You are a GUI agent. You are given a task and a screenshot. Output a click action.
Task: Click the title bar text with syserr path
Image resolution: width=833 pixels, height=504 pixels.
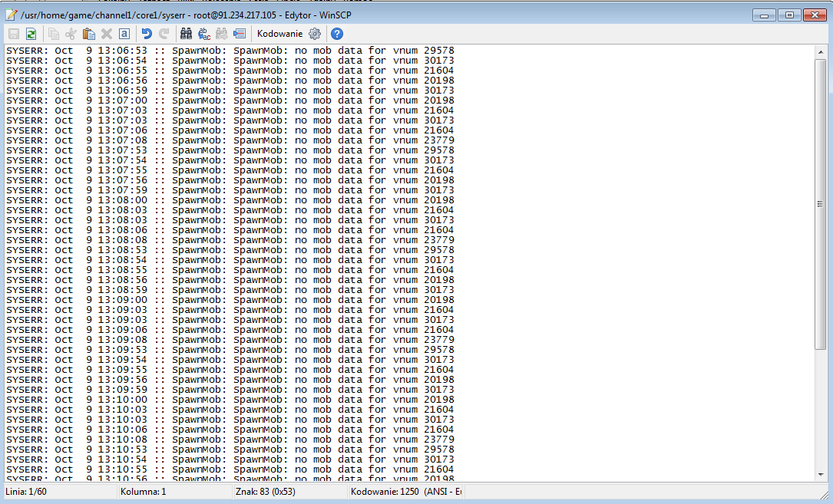186,15
